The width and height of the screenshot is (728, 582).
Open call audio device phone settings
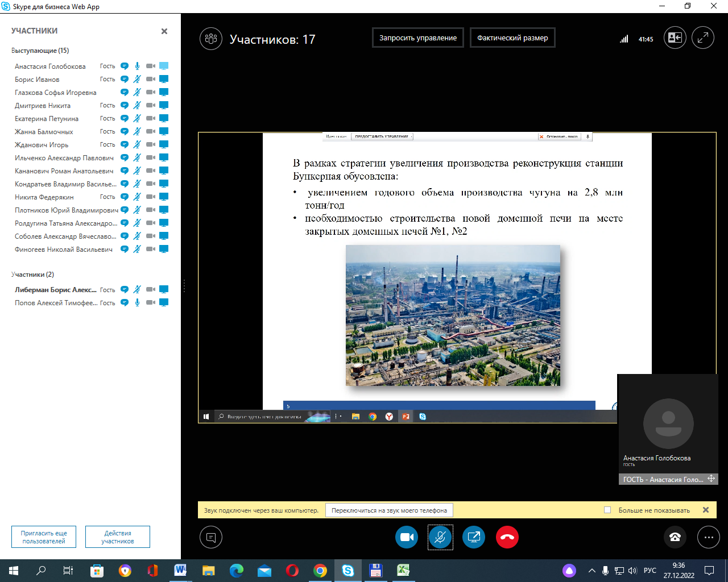(675, 537)
